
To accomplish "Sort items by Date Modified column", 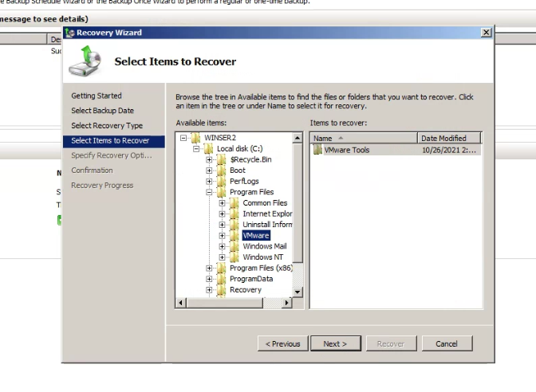I will pos(449,139).
